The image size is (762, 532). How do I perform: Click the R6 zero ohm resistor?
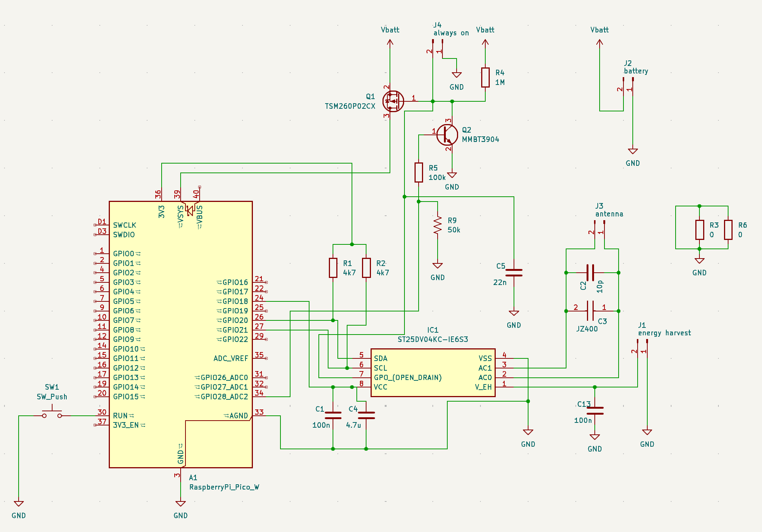click(728, 230)
